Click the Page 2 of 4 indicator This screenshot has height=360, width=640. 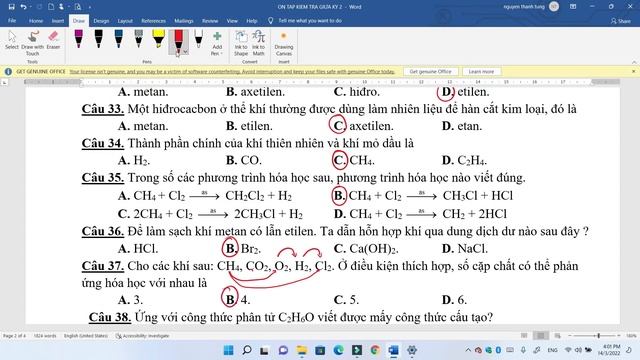pos(14,336)
